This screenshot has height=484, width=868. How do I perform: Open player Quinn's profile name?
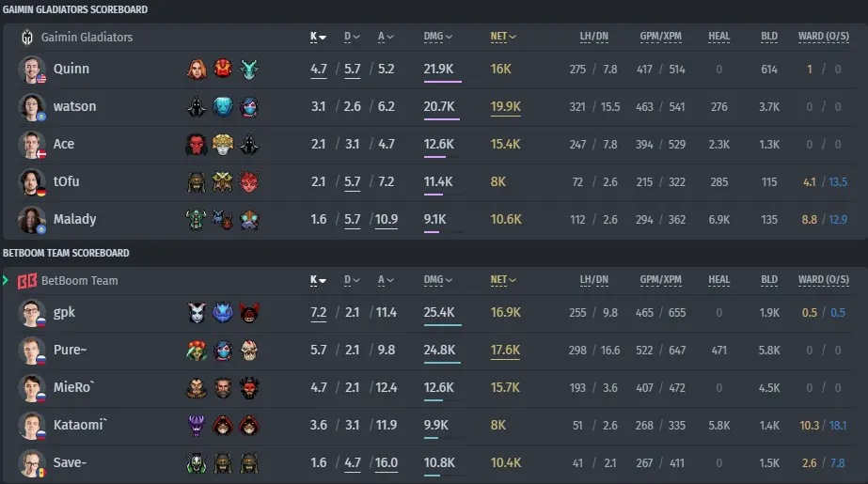point(71,70)
